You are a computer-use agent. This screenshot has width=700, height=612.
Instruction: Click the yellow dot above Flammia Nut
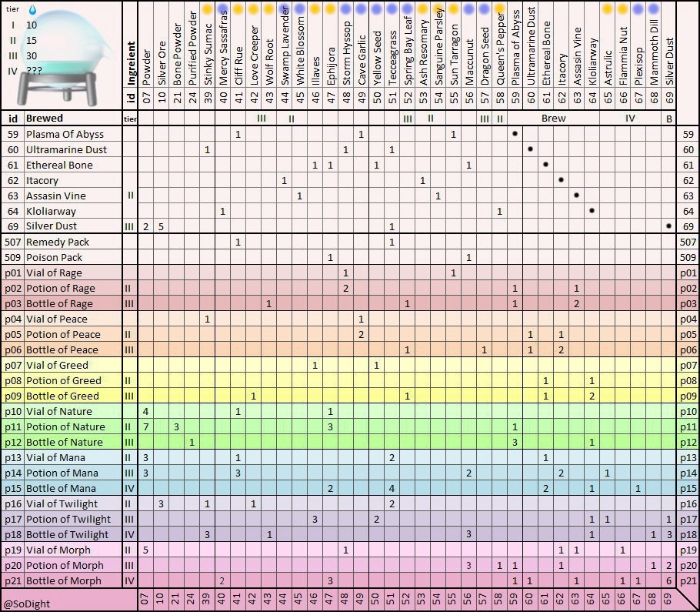pos(622,8)
